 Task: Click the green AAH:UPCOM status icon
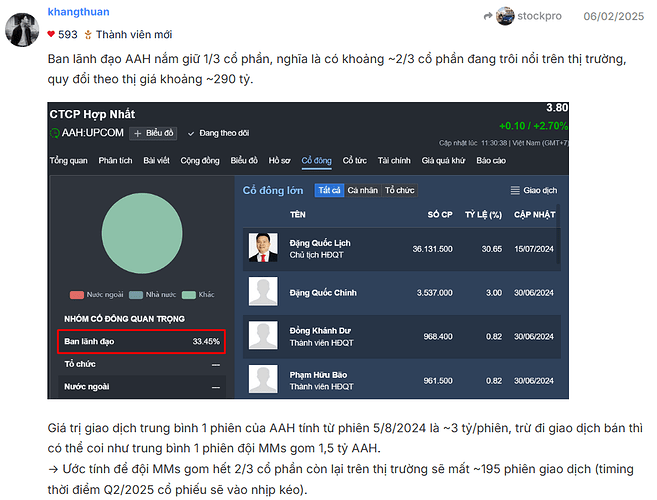point(54,133)
